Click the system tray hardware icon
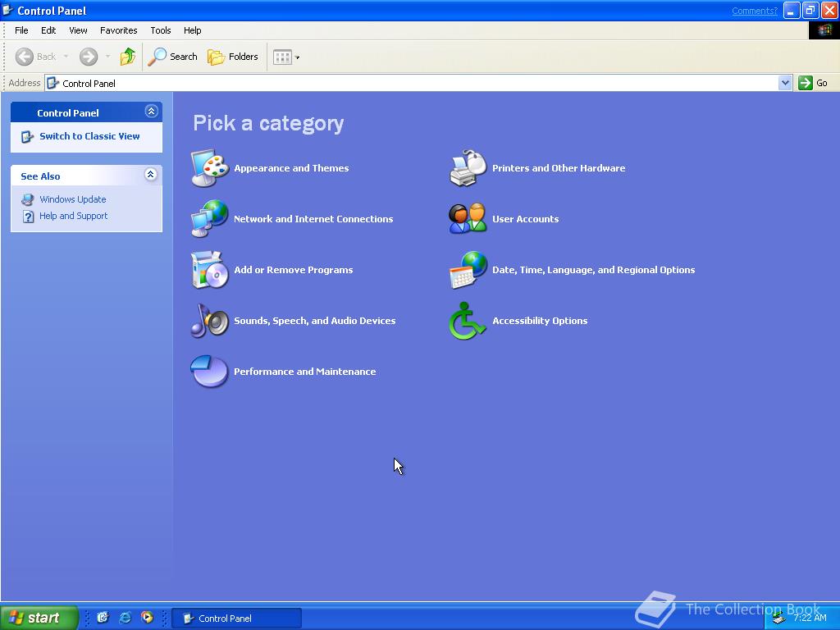Viewport: 840px width, 630px height. 779,619
